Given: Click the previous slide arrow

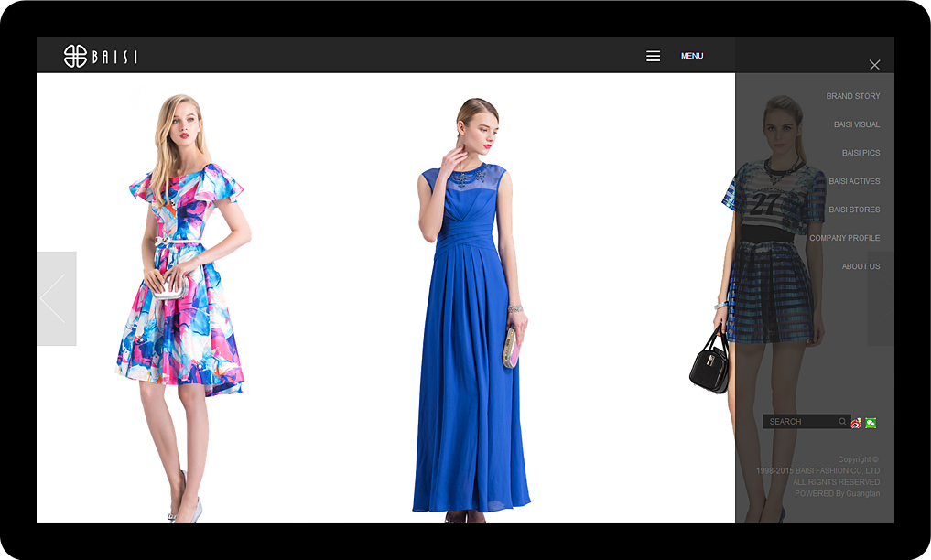Looking at the screenshot, I should pos(56,298).
